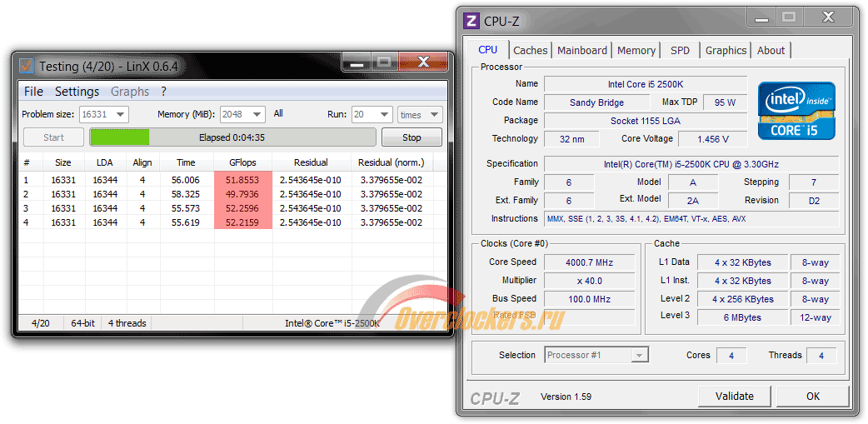Click the 4/20 status bar entry
Image resolution: width=868 pixels, height=424 pixels.
41,323
